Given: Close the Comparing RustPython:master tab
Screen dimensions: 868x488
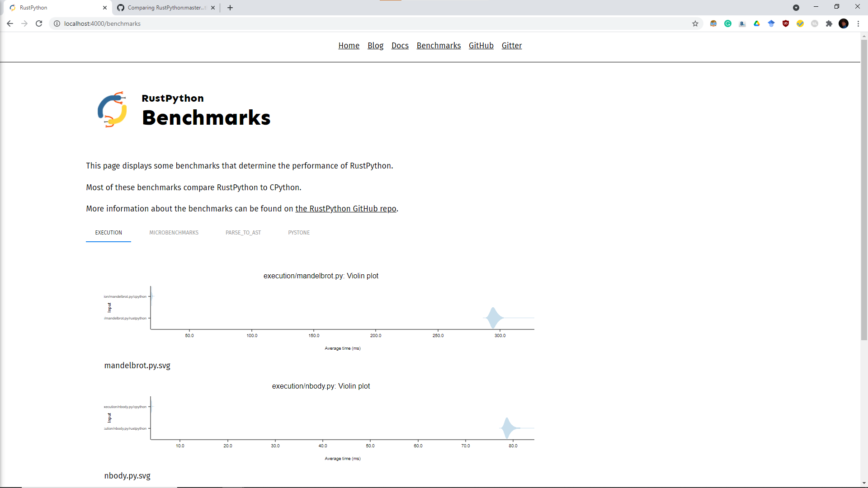Looking at the screenshot, I should (x=213, y=8).
